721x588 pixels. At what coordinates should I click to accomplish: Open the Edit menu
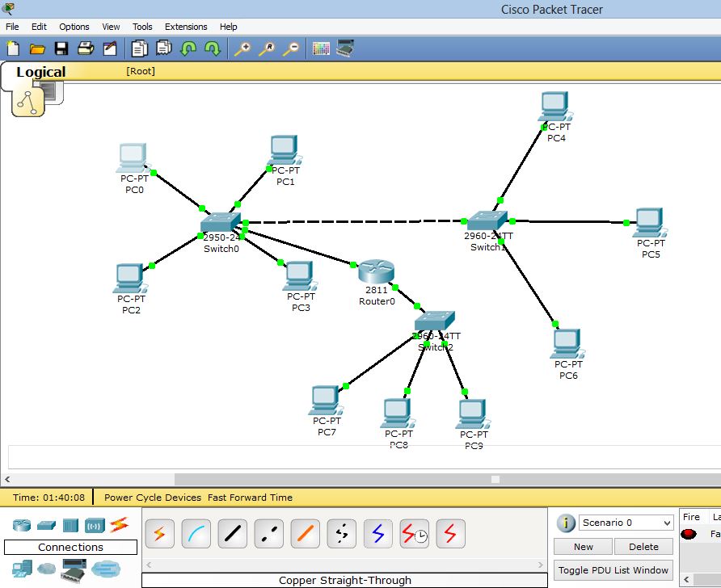(x=39, y=27)
